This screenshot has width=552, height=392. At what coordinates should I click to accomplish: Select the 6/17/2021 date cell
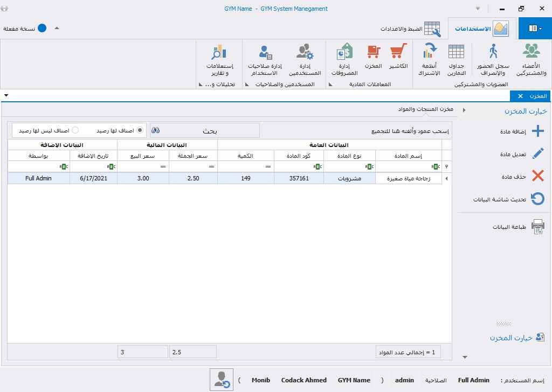[93, 179]
